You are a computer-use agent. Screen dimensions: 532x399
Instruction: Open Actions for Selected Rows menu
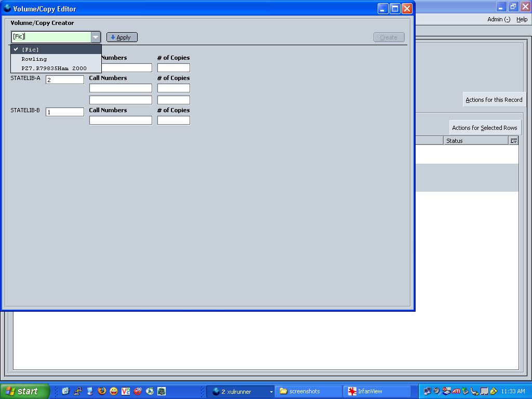point(484,128)
